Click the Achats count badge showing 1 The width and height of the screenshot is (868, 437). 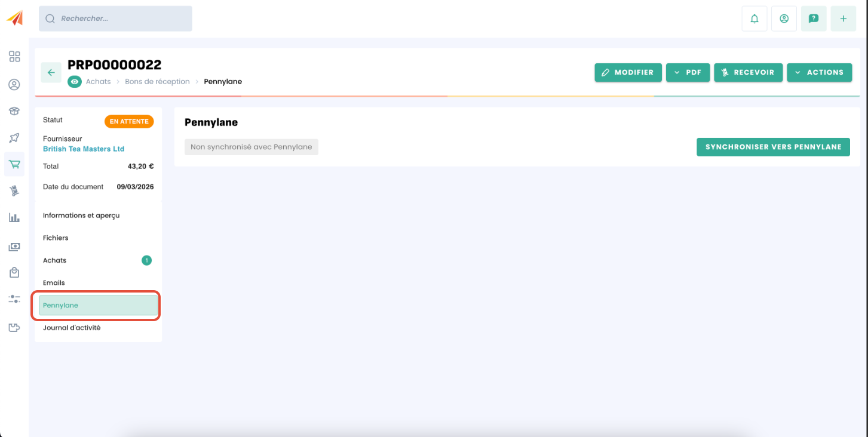tap(146, 260)
